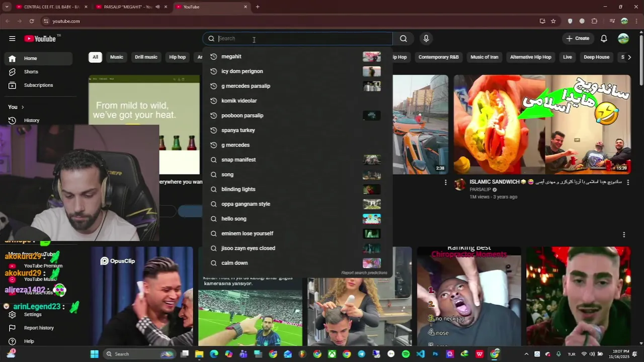Choose the 'g mercedes parsalip' suggestion

coord(297,86)
